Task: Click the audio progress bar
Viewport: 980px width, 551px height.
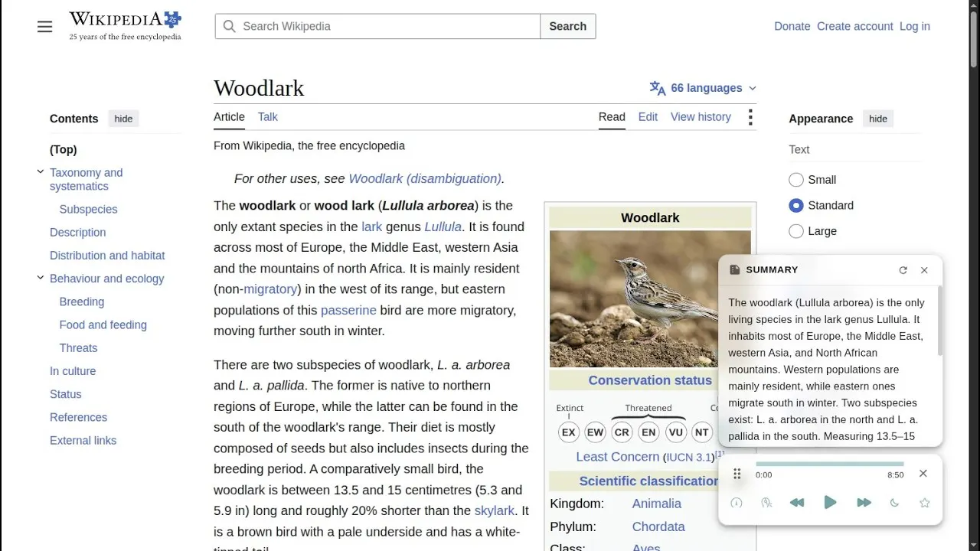Action: pyautogui.click(x=829, y=464)
